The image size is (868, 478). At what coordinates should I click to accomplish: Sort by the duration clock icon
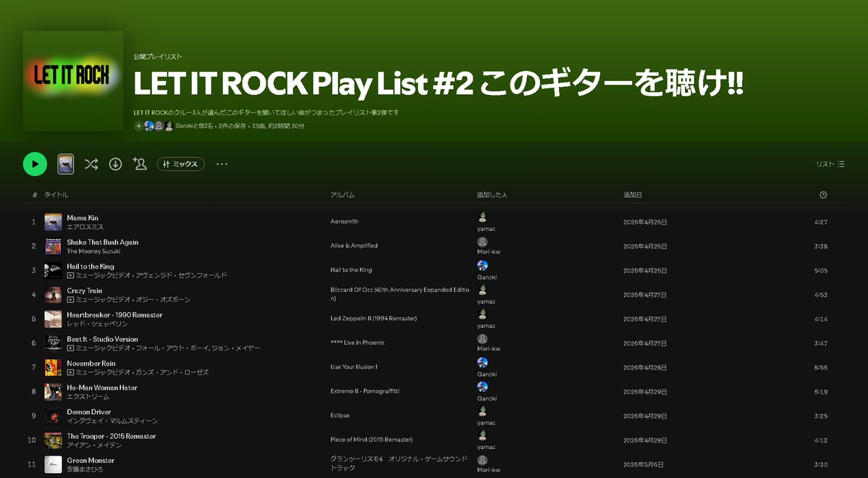click(x=823, y=195)
